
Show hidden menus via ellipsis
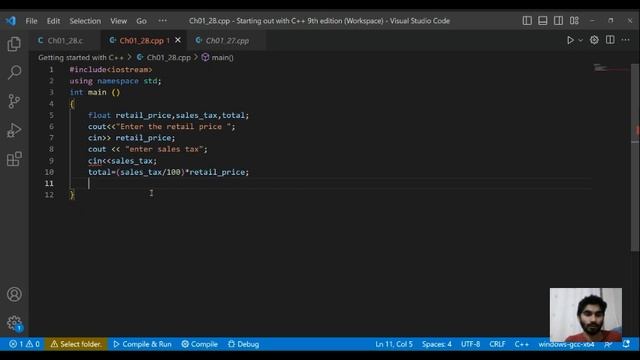(162, 21)
